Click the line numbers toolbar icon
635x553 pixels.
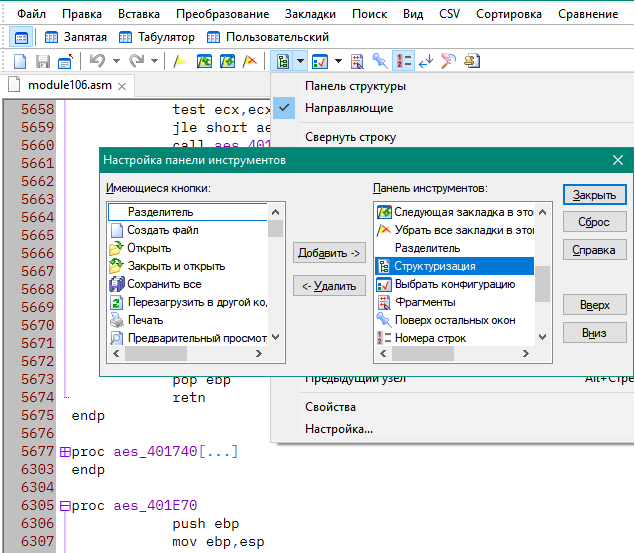pos(403,61)
